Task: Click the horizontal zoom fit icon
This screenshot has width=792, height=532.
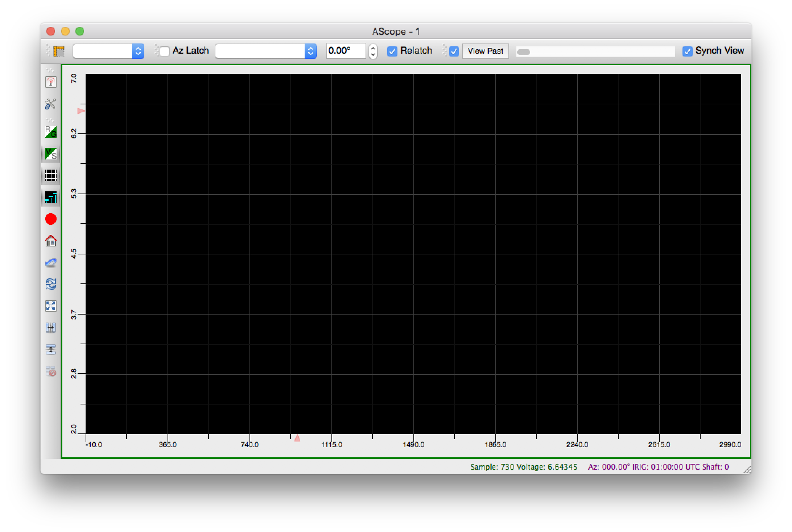Action: (x=50, y=328)
